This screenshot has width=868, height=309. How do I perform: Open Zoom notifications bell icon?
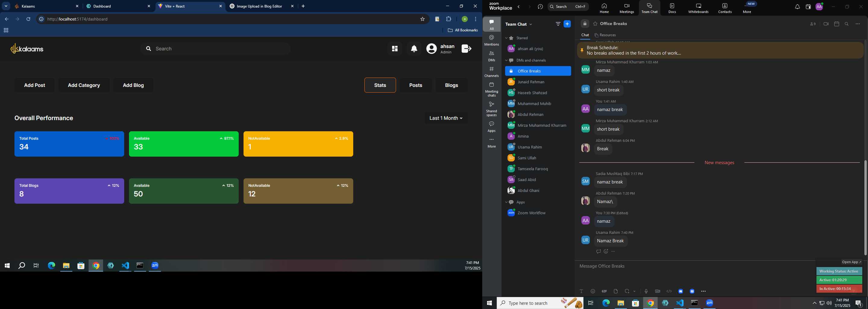797,7
